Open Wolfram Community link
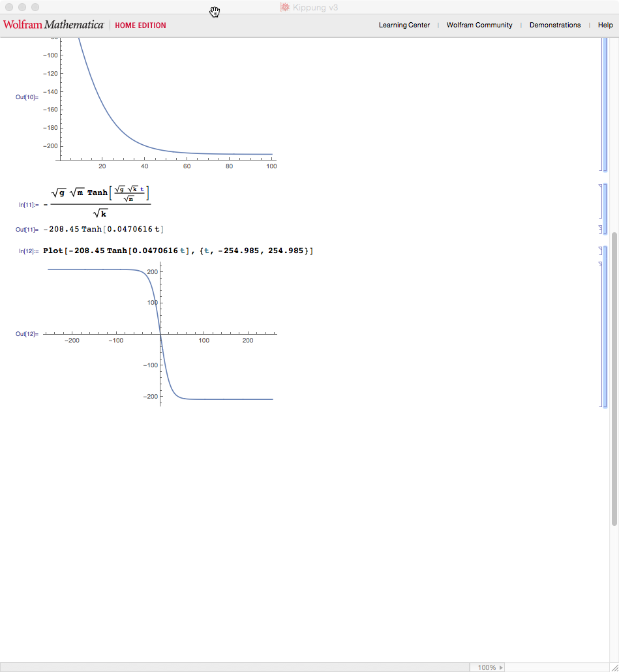Screen dimensions: 619x672 coord(479,25)
